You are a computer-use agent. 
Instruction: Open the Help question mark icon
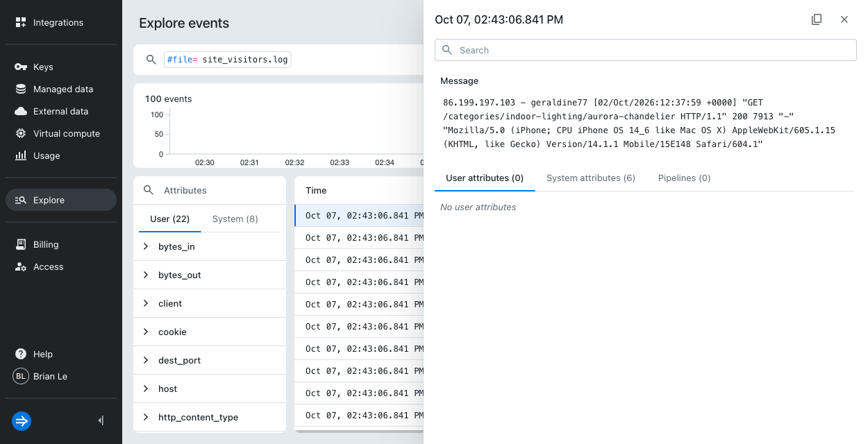[21, 355]
